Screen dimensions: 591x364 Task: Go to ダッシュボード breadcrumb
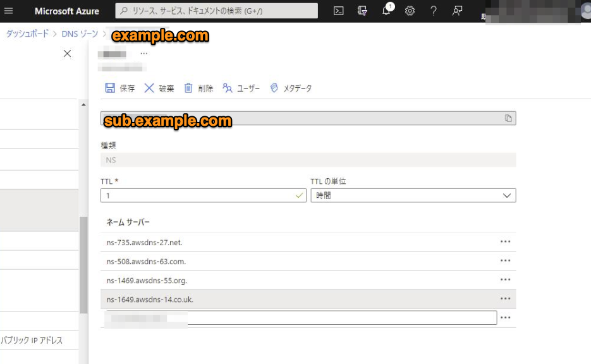27,34
